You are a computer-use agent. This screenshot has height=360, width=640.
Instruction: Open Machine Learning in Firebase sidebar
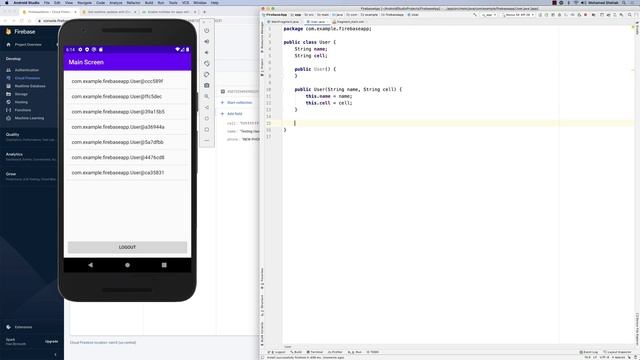click(29, 118)
